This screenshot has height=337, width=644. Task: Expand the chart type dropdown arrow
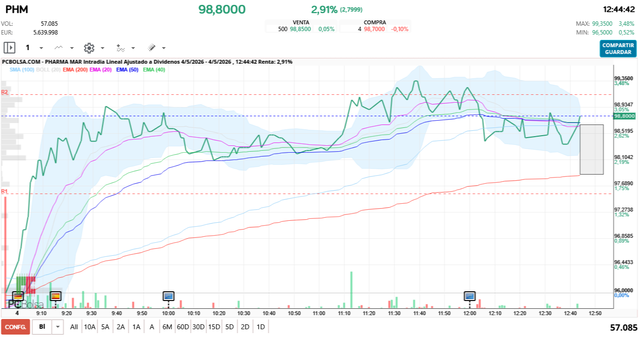point(72,48)
